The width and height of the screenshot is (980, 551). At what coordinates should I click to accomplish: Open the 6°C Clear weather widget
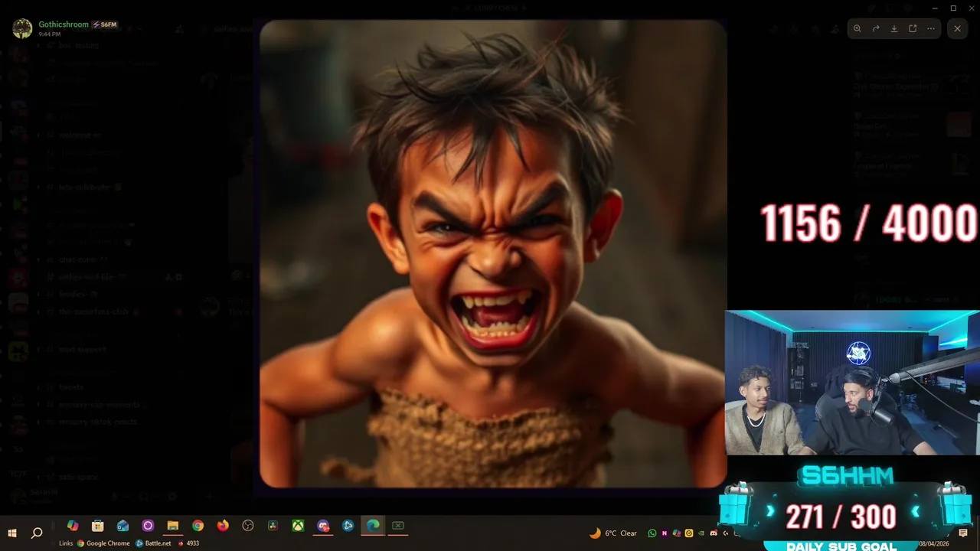tap(613, 533)
